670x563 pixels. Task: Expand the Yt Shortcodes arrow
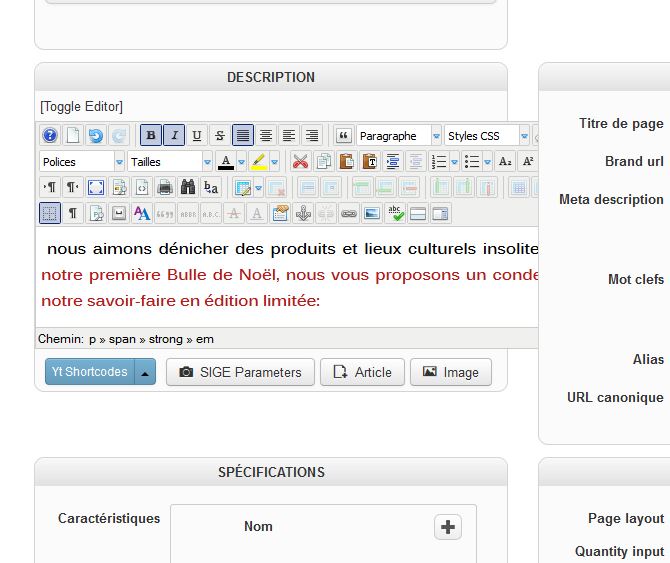coord(145,372)
